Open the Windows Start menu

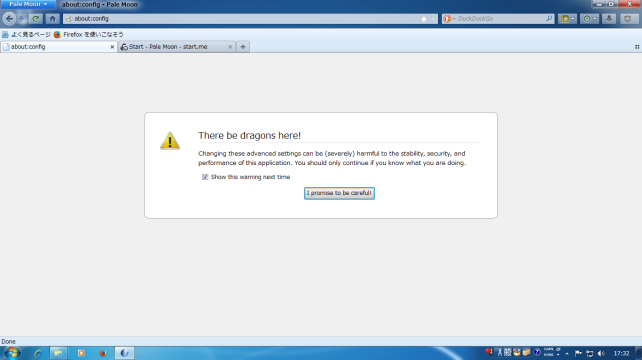tap(12, 353)
